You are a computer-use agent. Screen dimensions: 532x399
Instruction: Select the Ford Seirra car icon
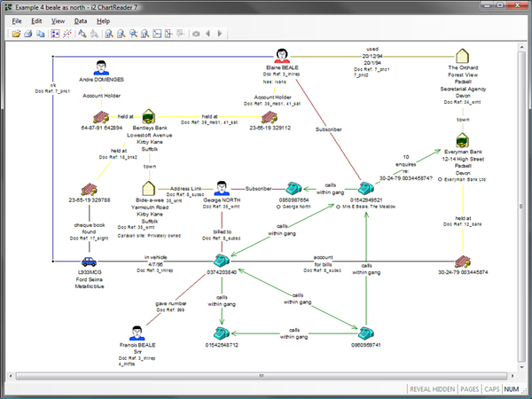tap(88, 262)
